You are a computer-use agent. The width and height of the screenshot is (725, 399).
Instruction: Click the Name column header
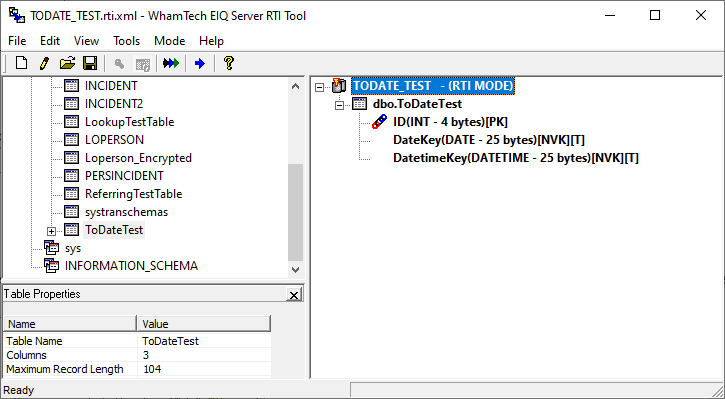(x=70, y=324)
